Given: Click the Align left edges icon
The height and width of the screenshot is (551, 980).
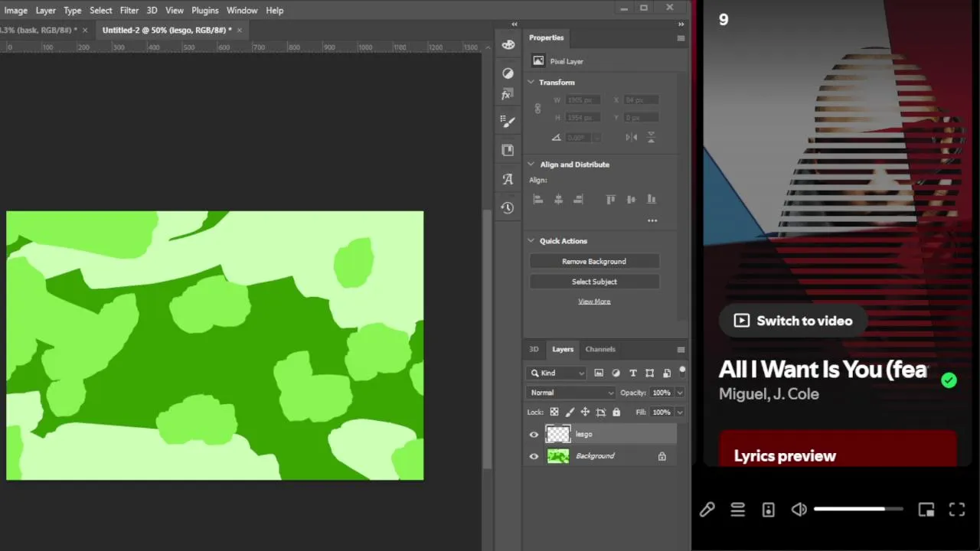Looking at the screenshot, I should tap(537, 199).
